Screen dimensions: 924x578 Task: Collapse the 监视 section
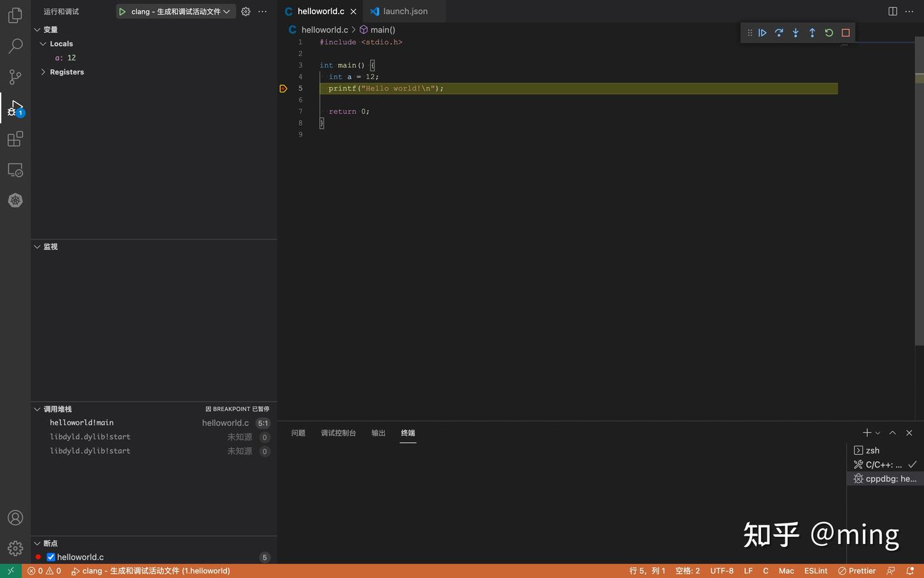click(x=37, y=247)
